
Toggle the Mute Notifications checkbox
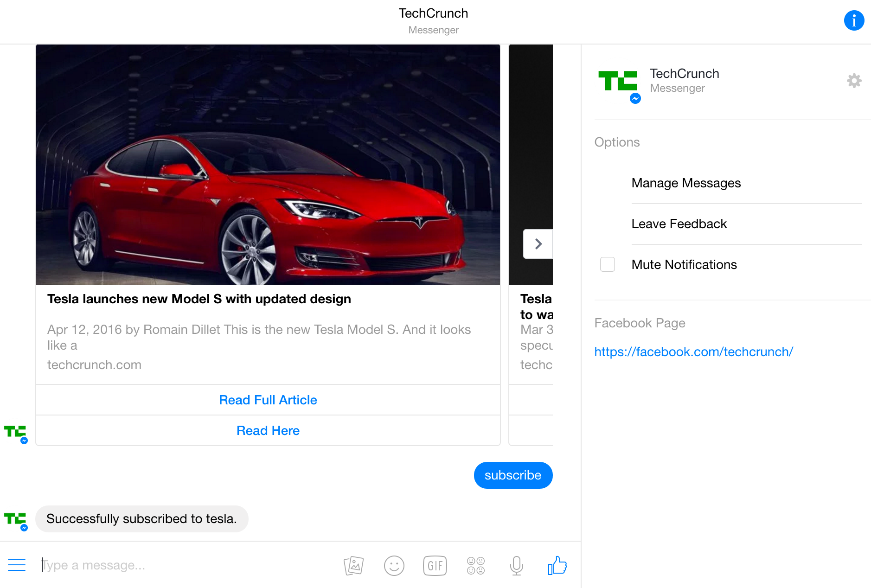(607, 264)
